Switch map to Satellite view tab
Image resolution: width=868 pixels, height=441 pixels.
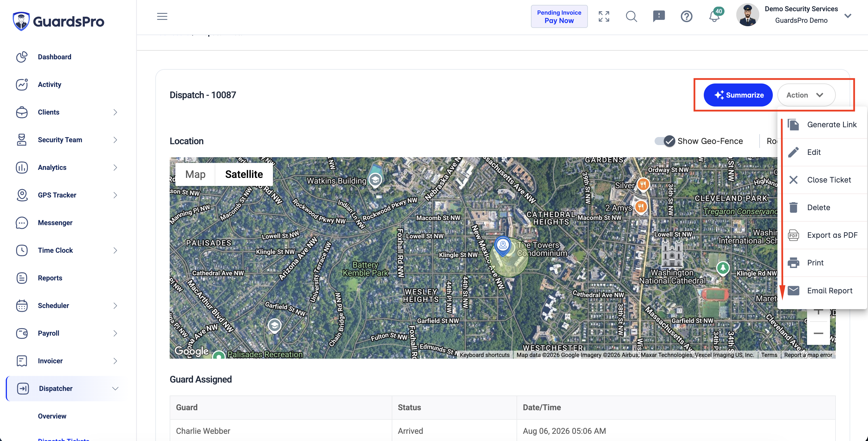coord(244,174)
